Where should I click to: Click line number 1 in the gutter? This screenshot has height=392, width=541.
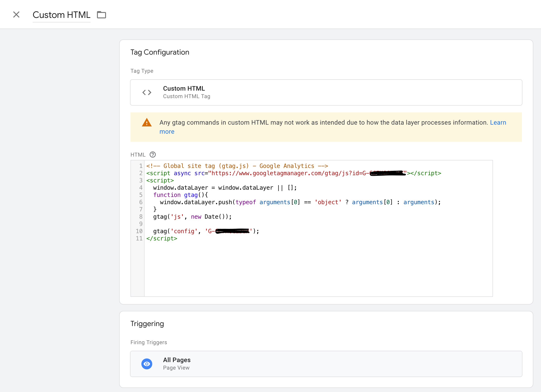[x=141, y=166]
